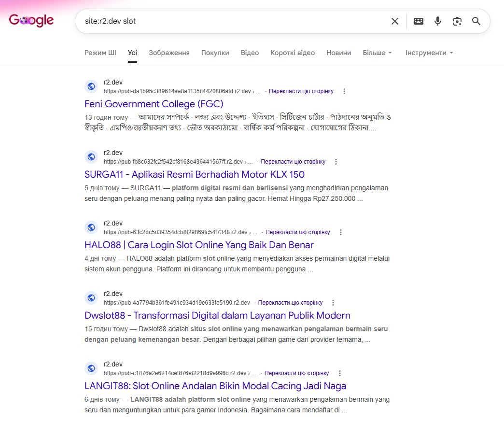Viewport: 504px width, 421px height.
Task: Translate the SURGA11 page
Action: tap(293, 162)
